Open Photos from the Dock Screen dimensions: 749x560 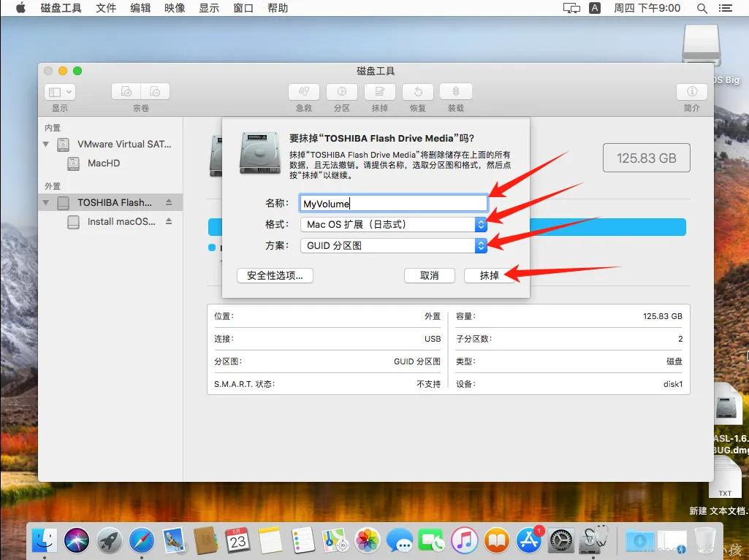(x=368, y=541)
